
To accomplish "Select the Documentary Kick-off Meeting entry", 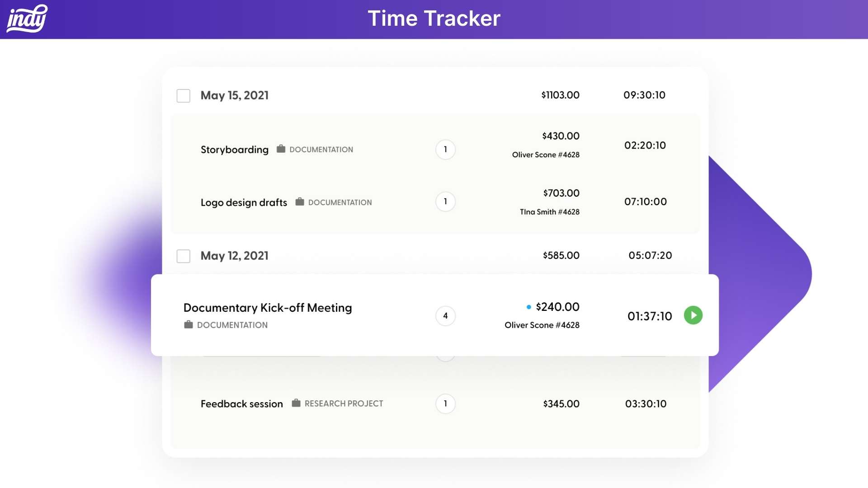I will [x=267, y=308].
